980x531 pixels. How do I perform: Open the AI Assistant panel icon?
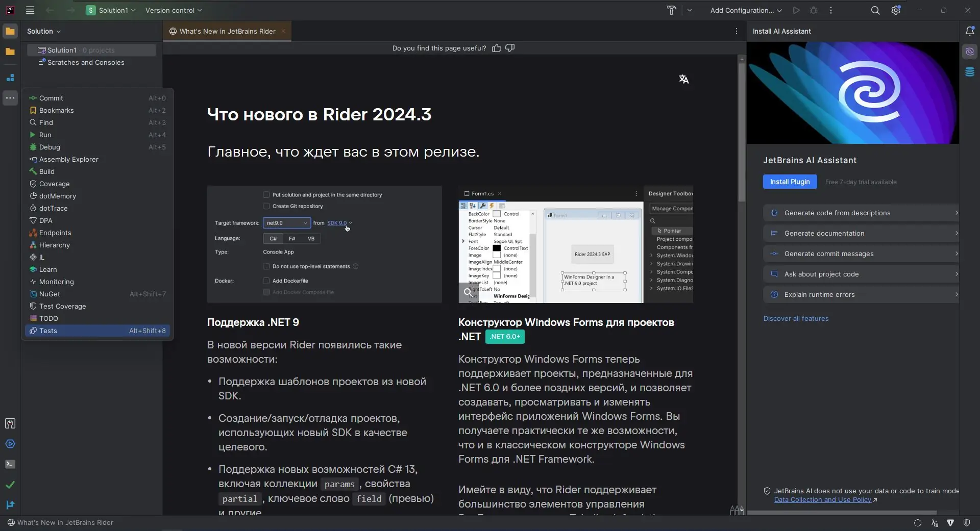pyautogui.click(x=970, y=51)
